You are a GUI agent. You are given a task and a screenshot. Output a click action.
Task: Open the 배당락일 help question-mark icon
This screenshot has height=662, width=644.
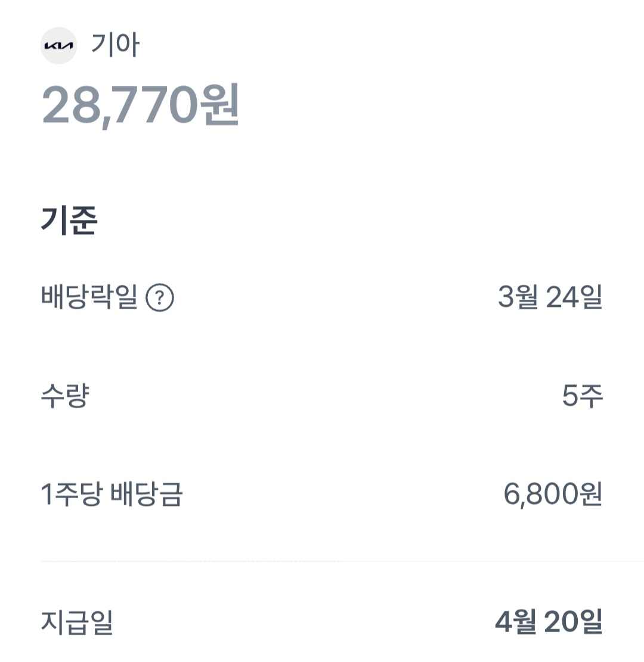[x=160, y=298]
